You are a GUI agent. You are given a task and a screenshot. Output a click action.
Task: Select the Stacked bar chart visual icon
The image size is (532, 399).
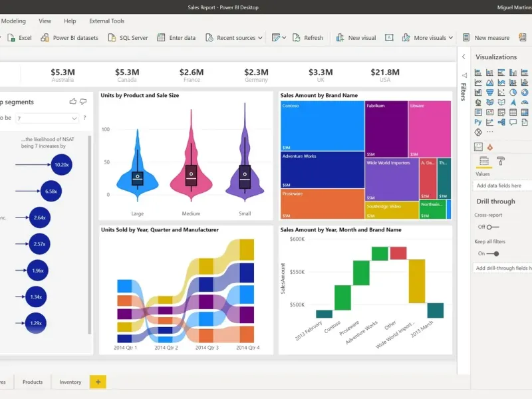478,72
